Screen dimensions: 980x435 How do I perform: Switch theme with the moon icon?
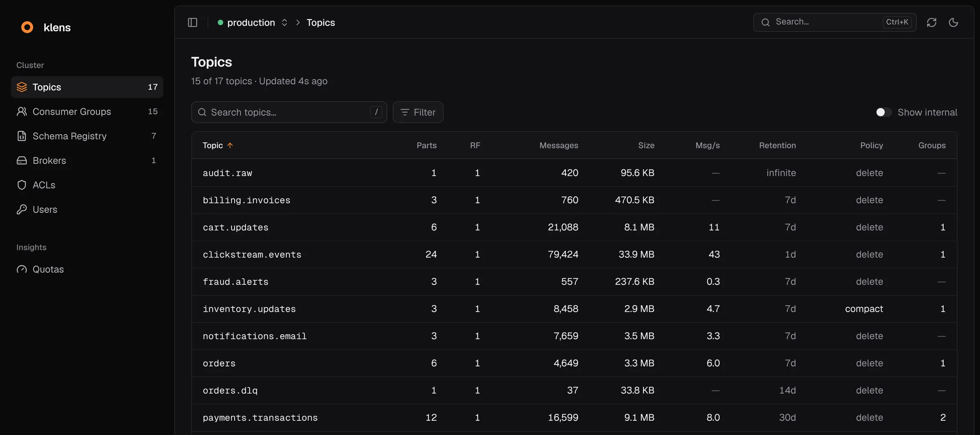tap(953, 22)
